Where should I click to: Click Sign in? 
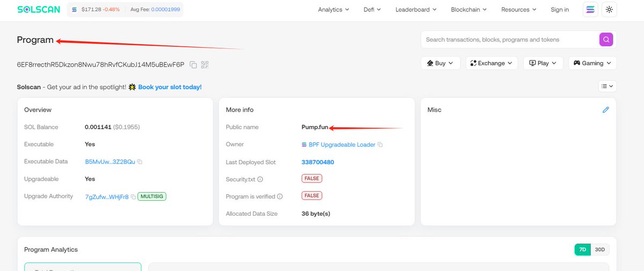(560, 10)
